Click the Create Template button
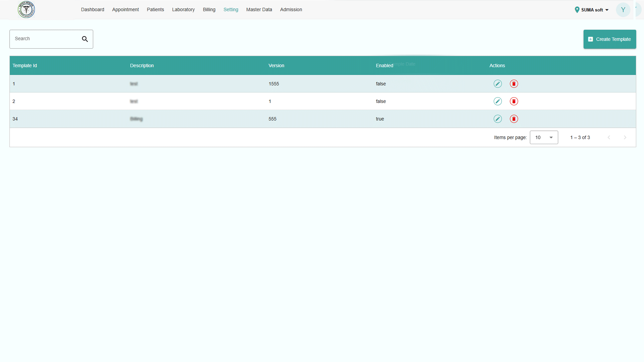This screenshot has width=644, height=362. tap(609, 39)
